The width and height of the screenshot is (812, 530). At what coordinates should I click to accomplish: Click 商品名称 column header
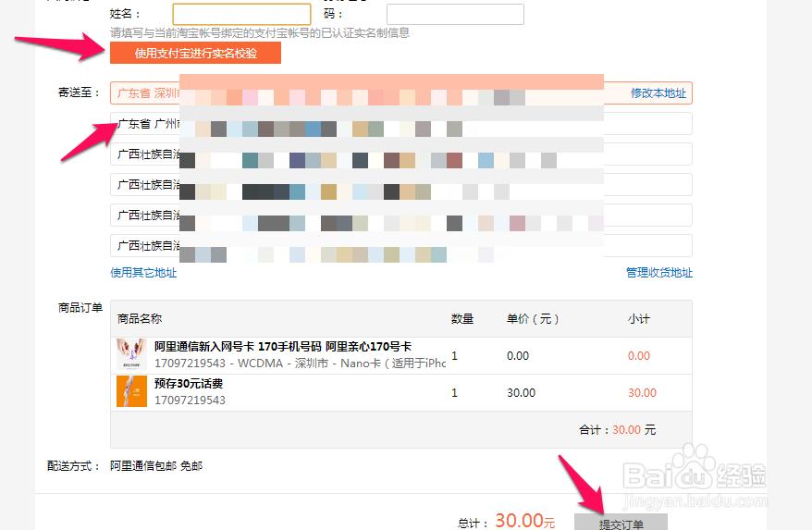pyautogui.click(x=140, y=318)
